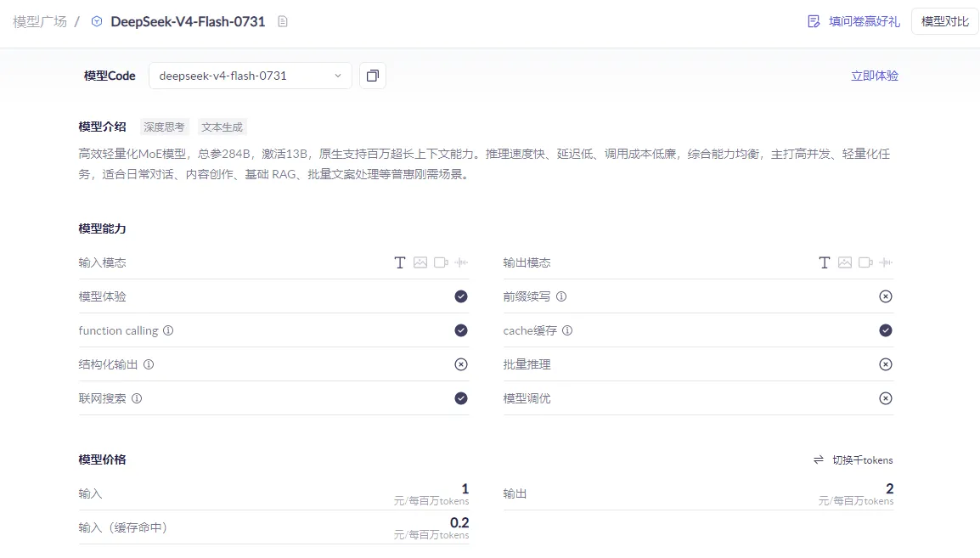
Task: Show info tooltip for function calling
Action: pyautogui.click(x=168, y=330)
